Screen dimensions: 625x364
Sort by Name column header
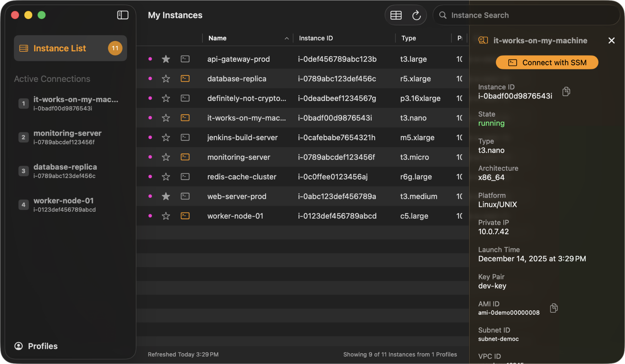coord(248,38)
